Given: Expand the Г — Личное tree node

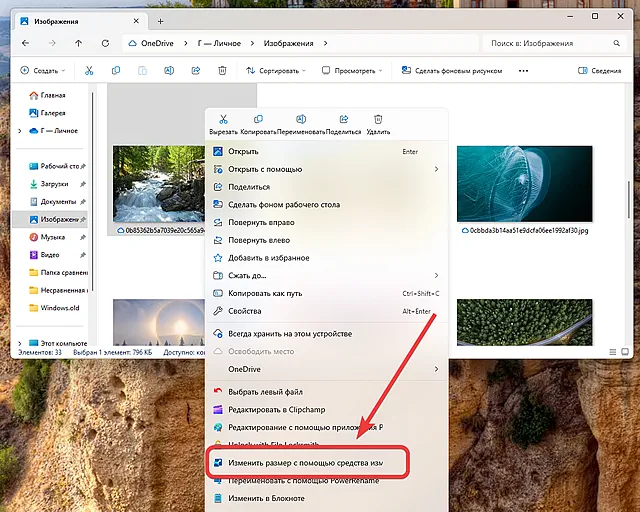Looking at the screenshot, I should click(20, 131).
